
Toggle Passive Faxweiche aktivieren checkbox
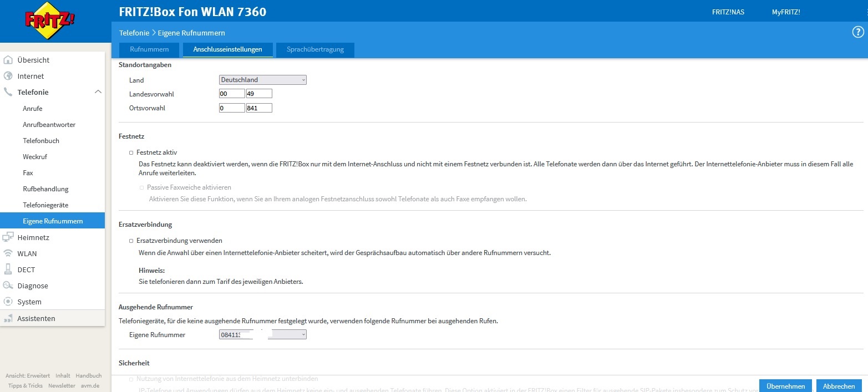click(x=141, y=188)
